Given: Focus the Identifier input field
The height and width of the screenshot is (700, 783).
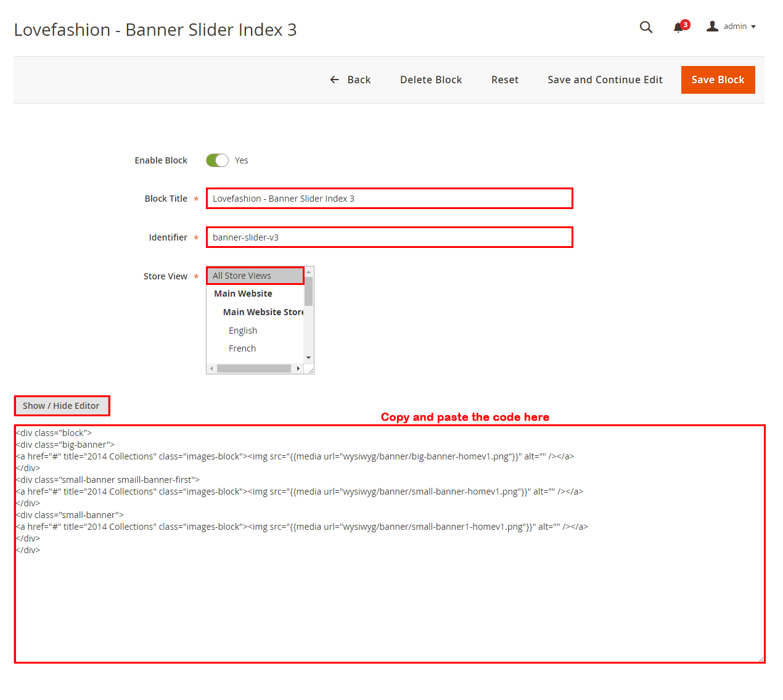Looking at the screenshot, I should 389,237.
